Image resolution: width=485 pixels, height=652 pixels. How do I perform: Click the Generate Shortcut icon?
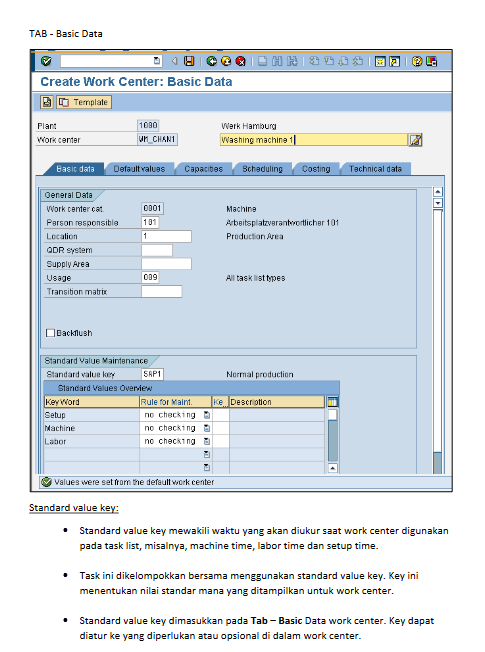click(394, 62)
